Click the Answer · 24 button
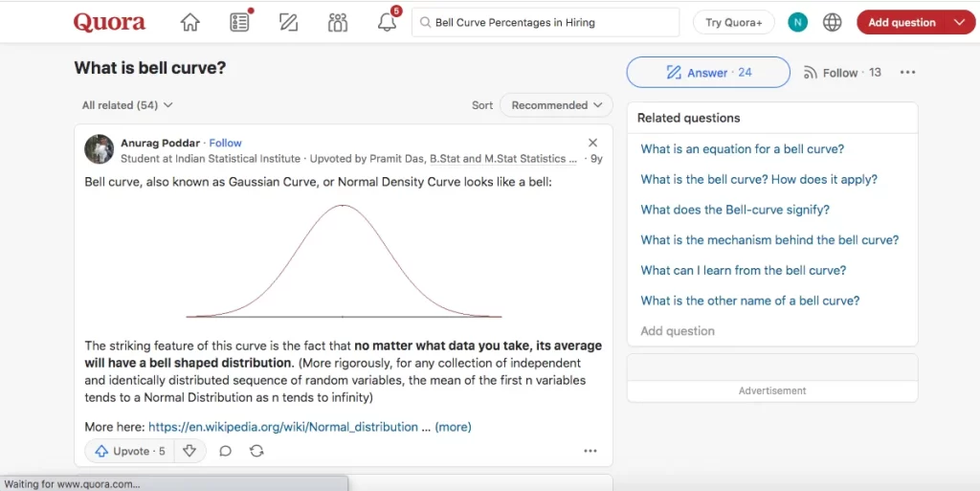Viewport: 980px width, 491px height. (708, 73)
